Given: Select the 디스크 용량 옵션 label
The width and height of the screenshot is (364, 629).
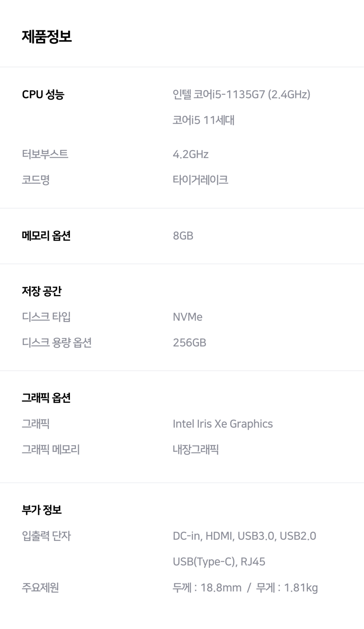Looking at the screenshot, I should coord(56,342).
